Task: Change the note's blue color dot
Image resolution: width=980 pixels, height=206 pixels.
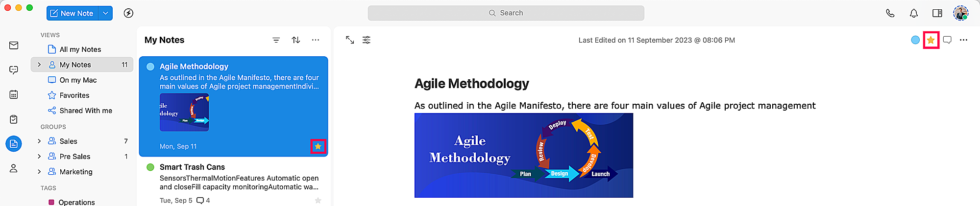Action: (x=915, y=40)
